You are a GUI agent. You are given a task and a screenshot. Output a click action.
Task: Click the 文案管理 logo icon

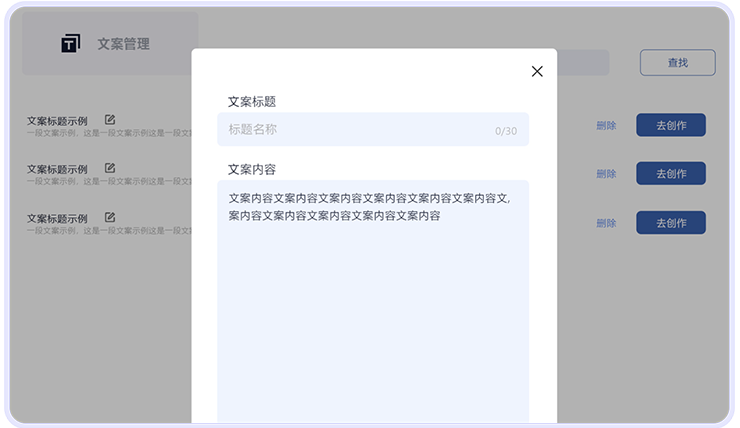coord(70,44)
